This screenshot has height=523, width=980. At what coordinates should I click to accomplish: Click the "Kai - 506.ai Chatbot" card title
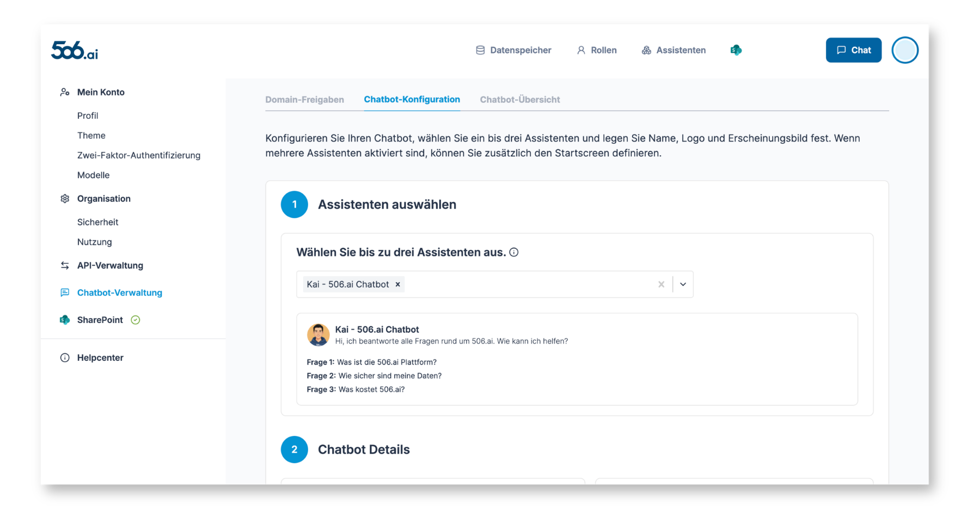point(377,329)
